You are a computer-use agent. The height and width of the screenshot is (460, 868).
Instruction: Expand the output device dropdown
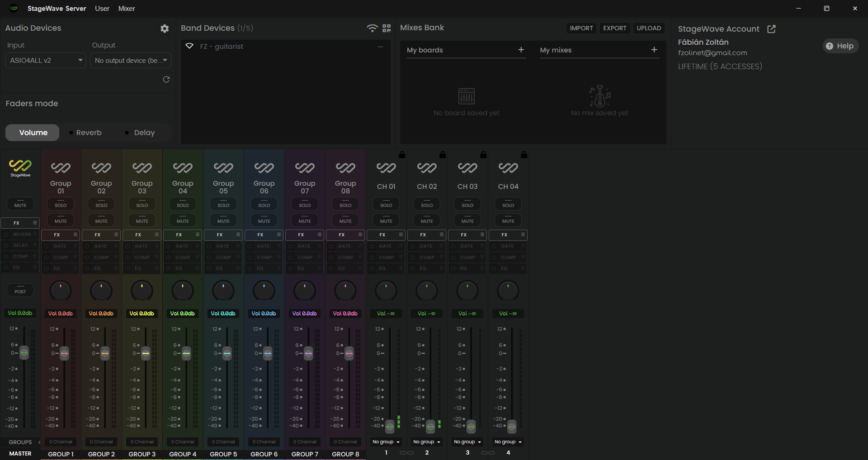[x=131, y=61]
